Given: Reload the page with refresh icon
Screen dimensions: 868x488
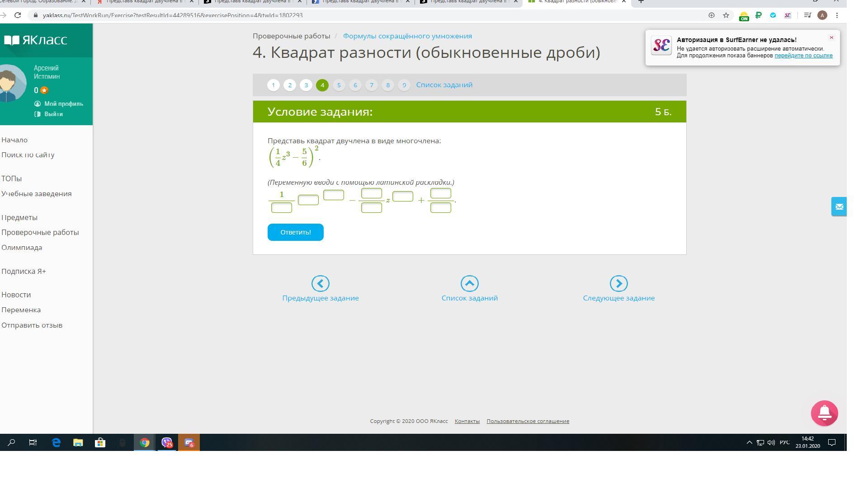Looking at the screenshot, I should pos(18,15).
